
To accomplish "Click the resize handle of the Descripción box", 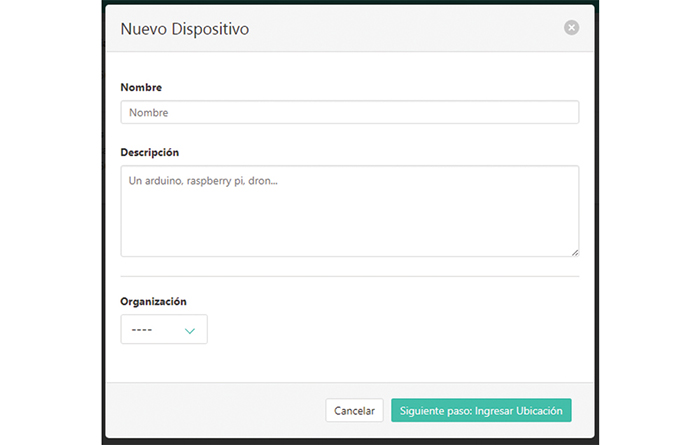I will coord(574,252).
